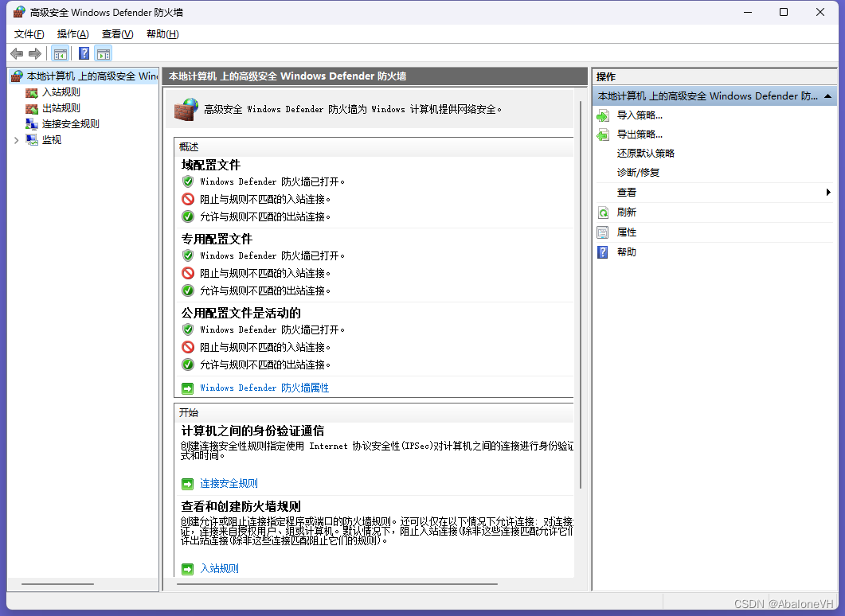The height and width of the screenshot is (616, 845).
Task: Click center pane vertical scrollbar
Action: tap(581, 294)
